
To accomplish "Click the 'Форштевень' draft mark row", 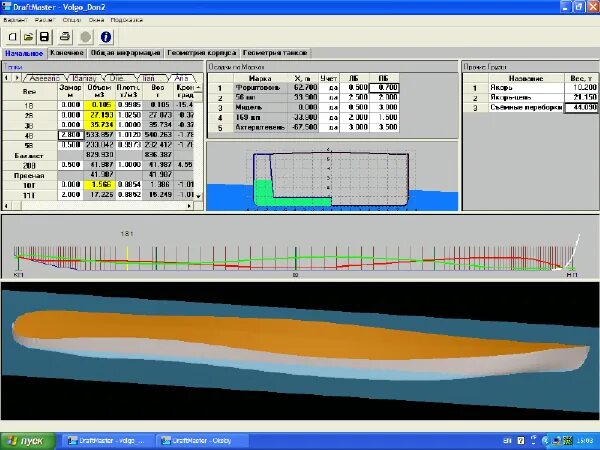I will 260,88.
